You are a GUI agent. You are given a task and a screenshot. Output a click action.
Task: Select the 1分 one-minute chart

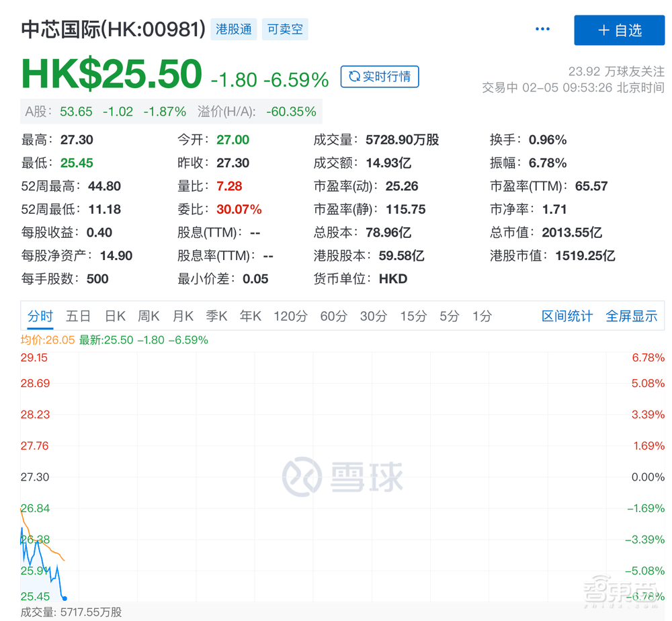pyautogui.click(x=482, y=316)
